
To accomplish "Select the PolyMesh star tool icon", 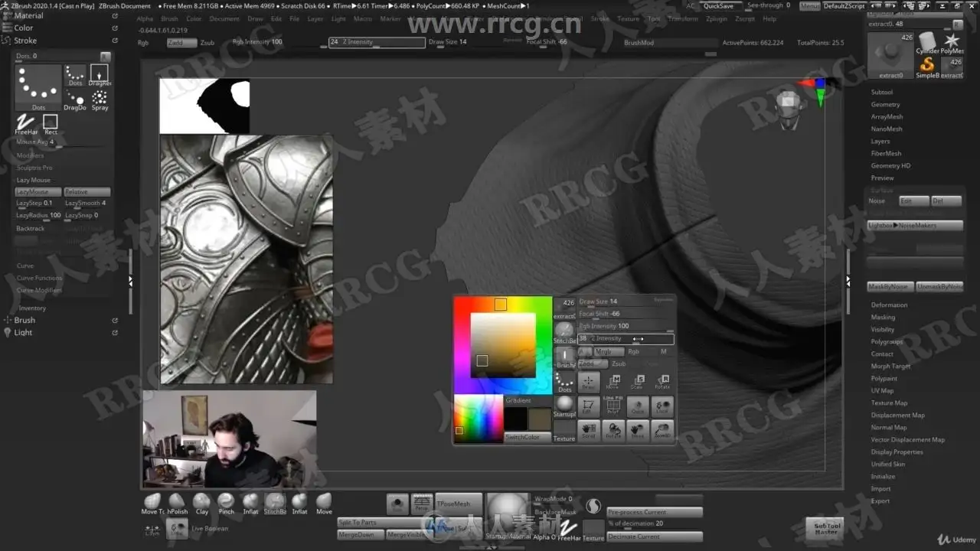I will point(952,43).
